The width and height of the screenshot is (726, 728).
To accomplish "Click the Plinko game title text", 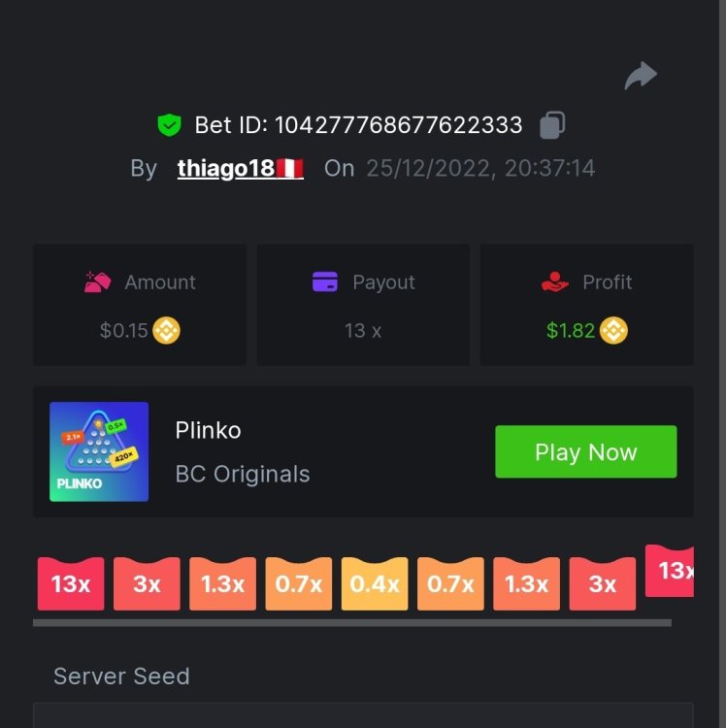I will coord(209,430).
